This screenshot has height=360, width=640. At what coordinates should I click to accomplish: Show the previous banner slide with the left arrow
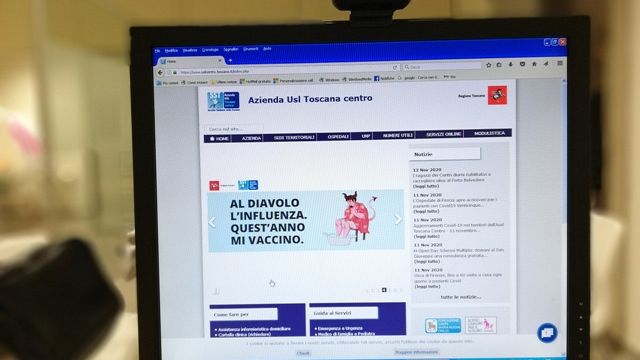click(x=212, y=222)
